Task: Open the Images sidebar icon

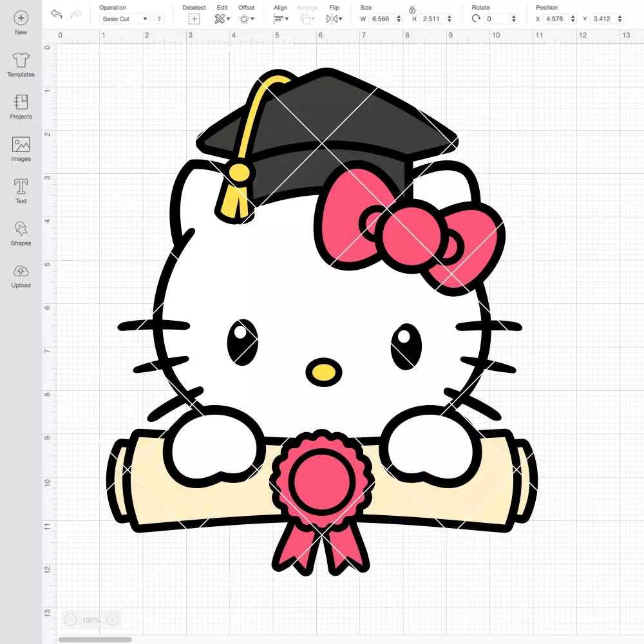Action: 21,144
